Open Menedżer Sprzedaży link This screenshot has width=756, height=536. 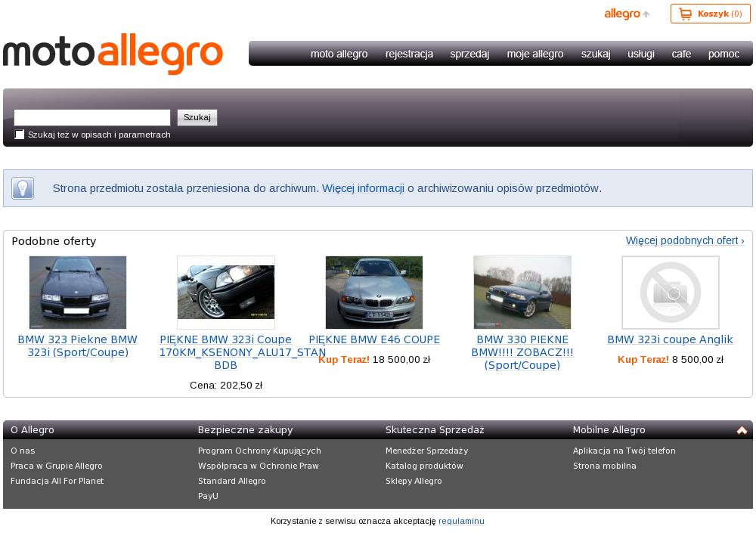pos(426,451)
